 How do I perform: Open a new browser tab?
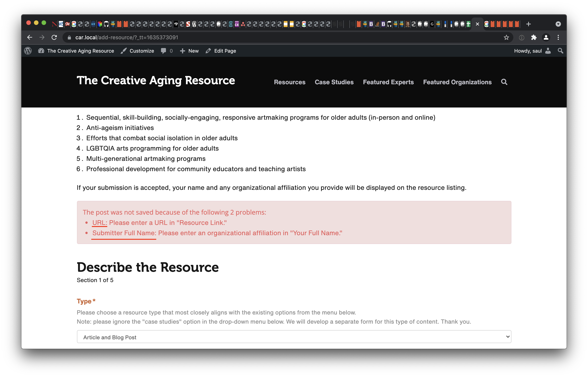[528, 24]
